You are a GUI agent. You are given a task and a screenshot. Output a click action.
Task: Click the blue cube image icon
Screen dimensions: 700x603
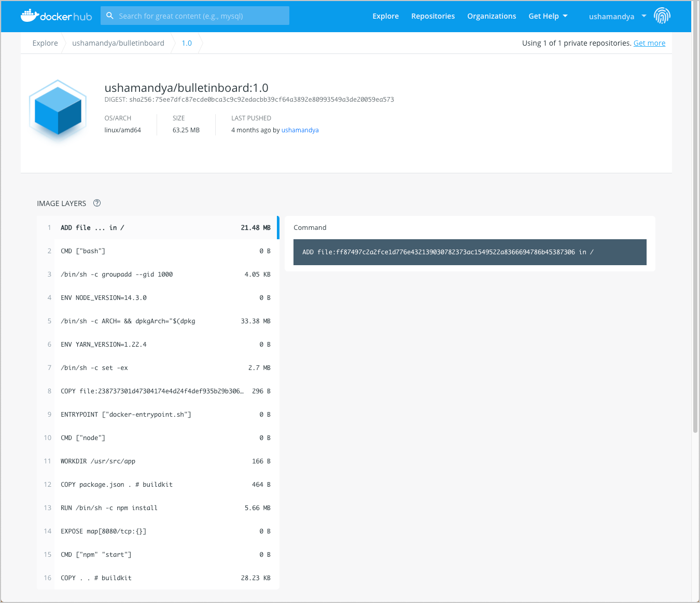pyautogui.click(x=58, y=110)
